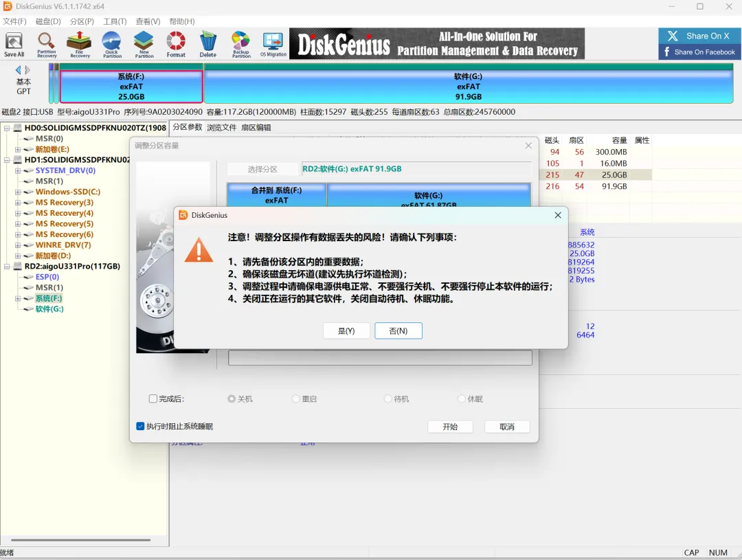Click the 300.0MB capacity cell
This screenshot has height=560, width=742.
click(x=611, y=152)
